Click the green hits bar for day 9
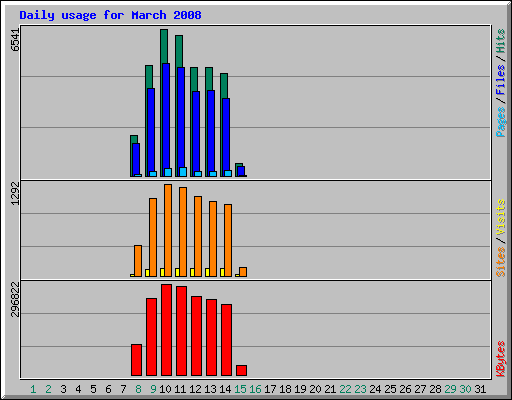The image size is (512, 400). (149, 77)
